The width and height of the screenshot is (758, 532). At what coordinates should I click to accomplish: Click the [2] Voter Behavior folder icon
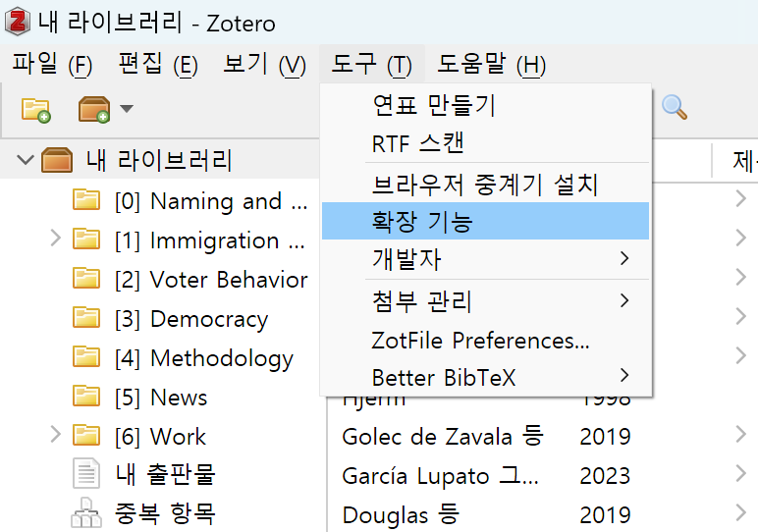click(86, 279)
